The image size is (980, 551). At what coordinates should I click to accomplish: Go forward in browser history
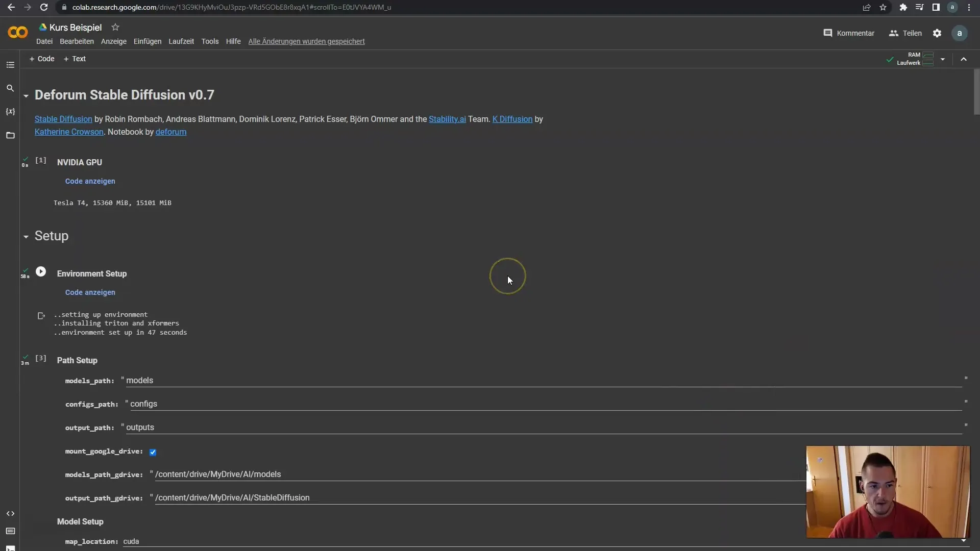coord(28,7)
